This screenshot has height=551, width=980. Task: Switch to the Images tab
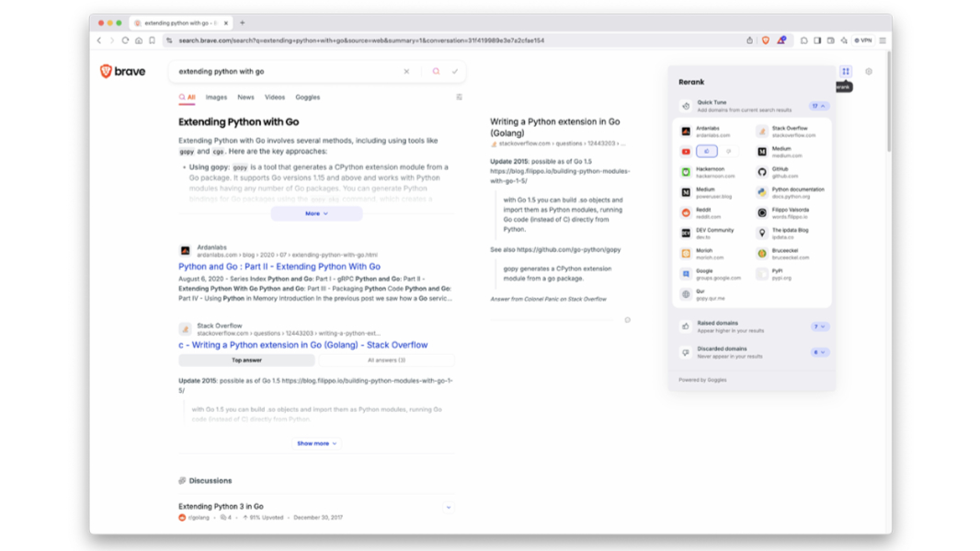click(x=216, y=97)
